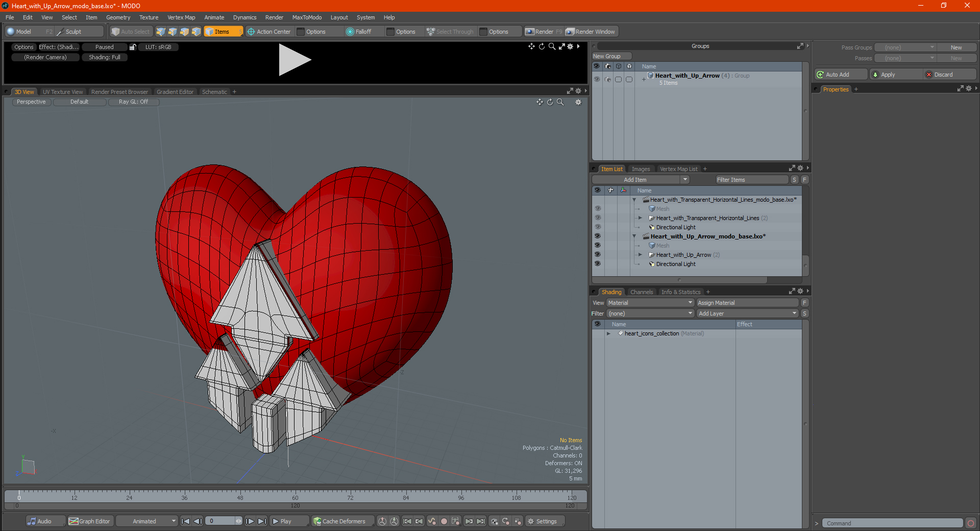Activate Items selection mode

coord(223,32)
